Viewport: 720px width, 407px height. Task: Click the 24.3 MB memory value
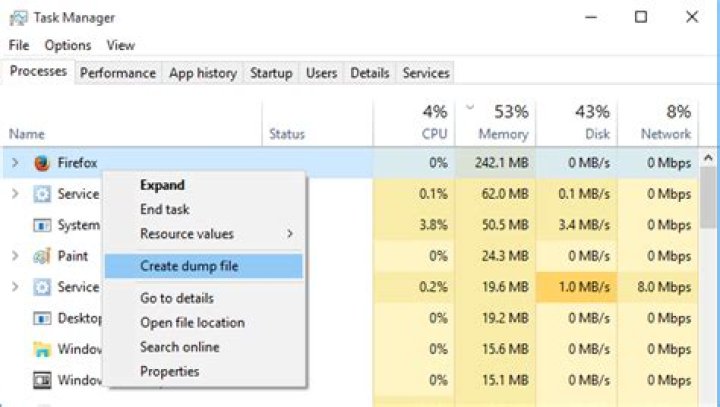(505, 256)
